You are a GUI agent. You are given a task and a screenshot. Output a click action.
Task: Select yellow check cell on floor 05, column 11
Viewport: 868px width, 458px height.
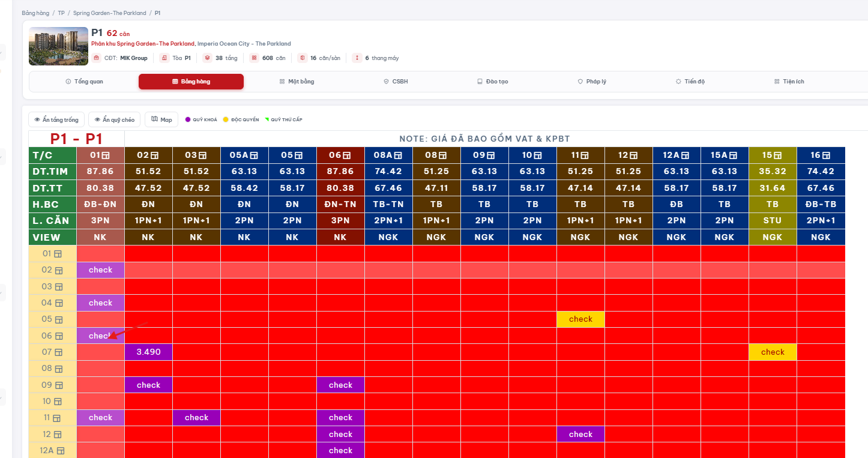pos(580,319)
